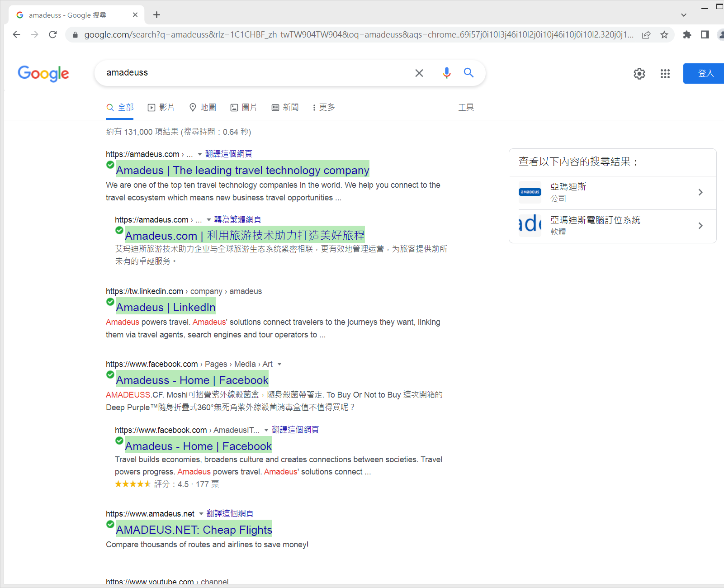Click 翻譯這個網頁 beside amadeus.net URL
The image size is (724, 588).
(230, 513)
